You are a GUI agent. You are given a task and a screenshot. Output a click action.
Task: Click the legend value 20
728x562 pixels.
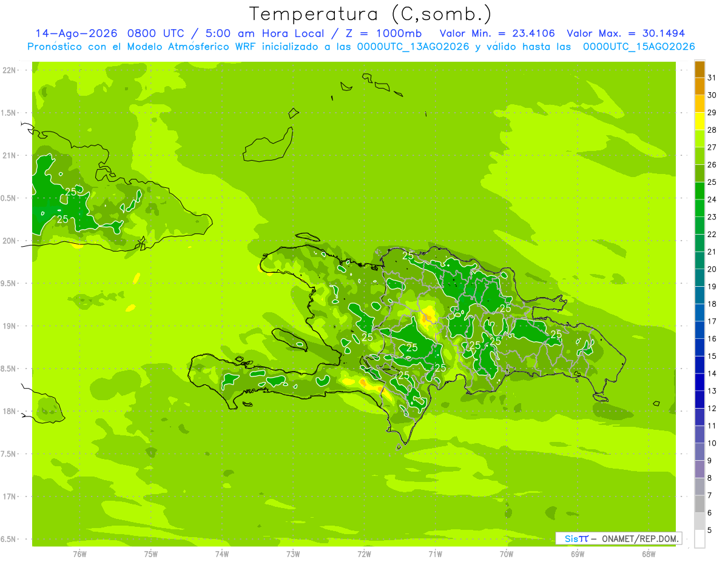pyautogui.click(x=712, y=269)
